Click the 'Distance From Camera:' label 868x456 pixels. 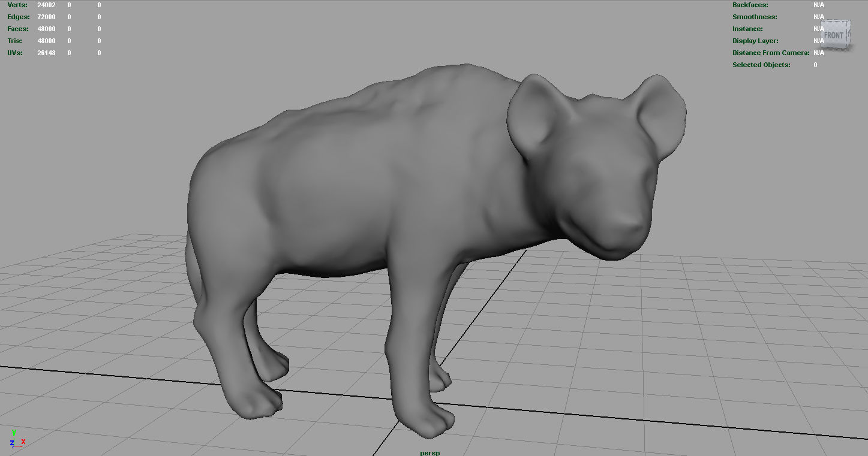point(771,53)
